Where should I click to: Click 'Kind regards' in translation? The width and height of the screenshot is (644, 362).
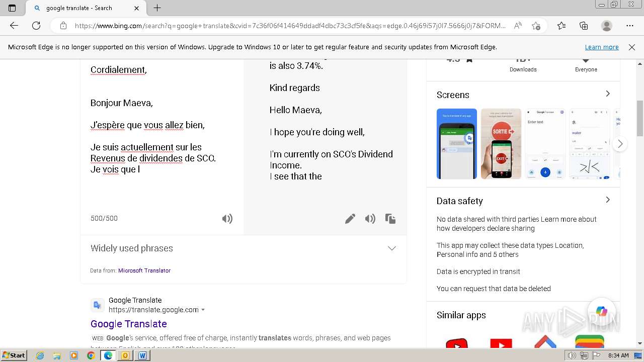[295, 88]
